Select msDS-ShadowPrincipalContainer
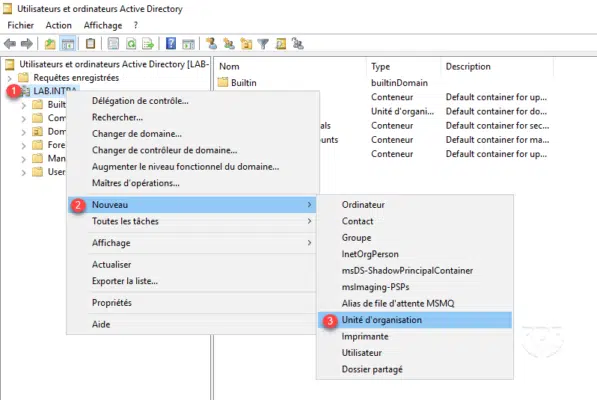Image resolution: width=597 pixels, height=400 pixels. (x=415, y=271)
